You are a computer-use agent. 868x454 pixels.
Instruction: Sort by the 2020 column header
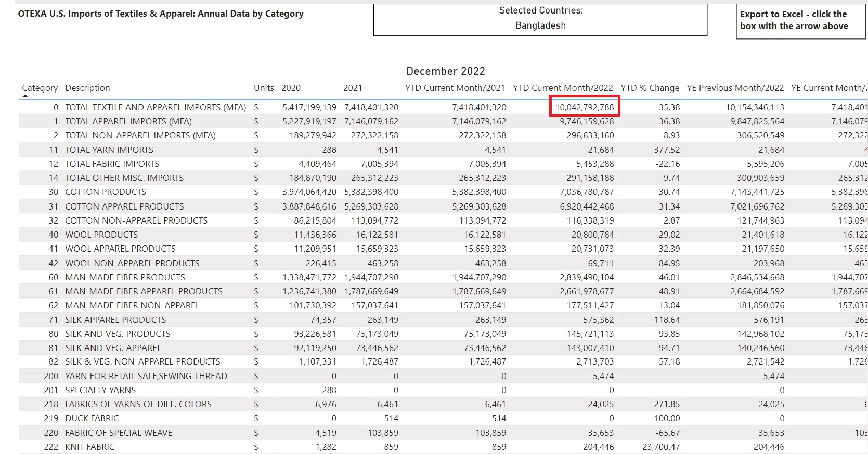click(x=291, y=88)
